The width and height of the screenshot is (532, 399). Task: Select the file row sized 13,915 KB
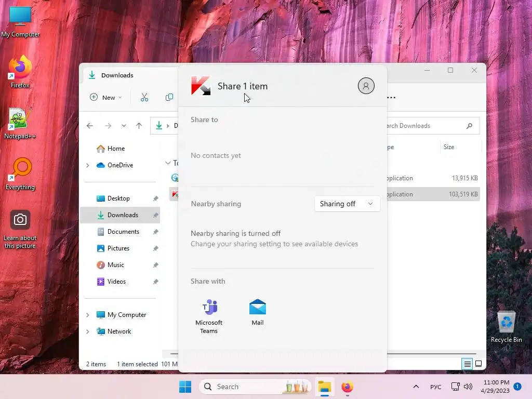[x=433, y=178]
